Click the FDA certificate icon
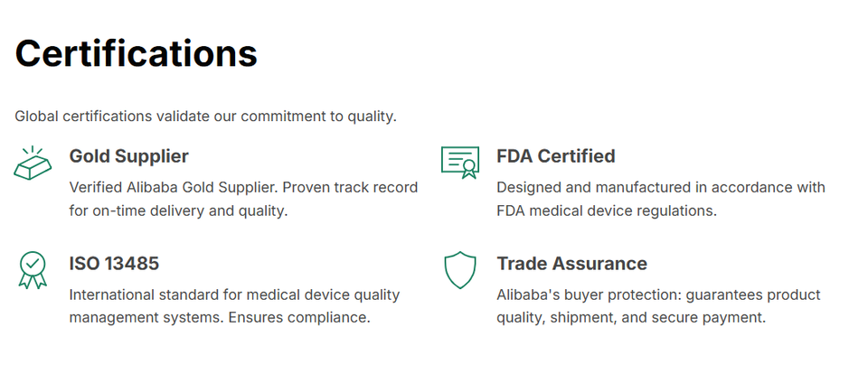 [x=459, y=162]
